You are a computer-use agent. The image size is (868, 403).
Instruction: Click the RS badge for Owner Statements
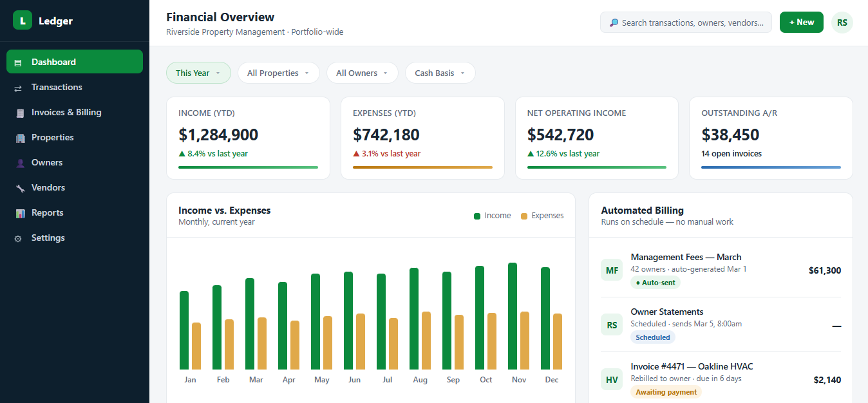coord(612,325)
